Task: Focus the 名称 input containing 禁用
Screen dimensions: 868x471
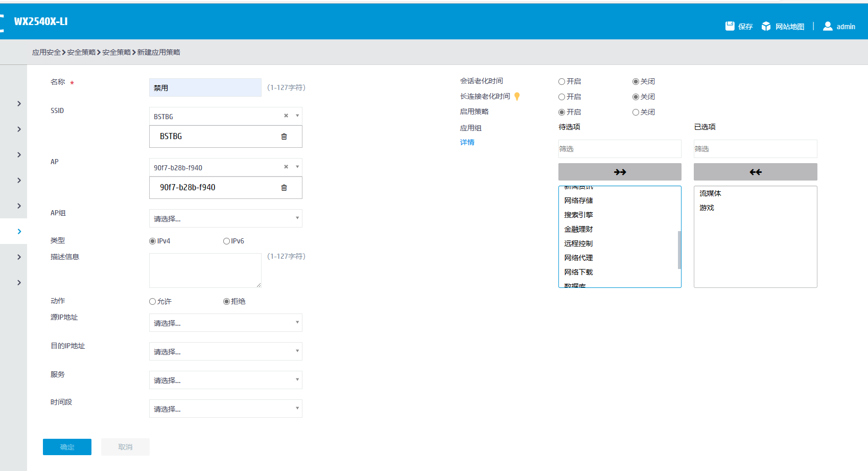Action: click(x=205, y=87)
